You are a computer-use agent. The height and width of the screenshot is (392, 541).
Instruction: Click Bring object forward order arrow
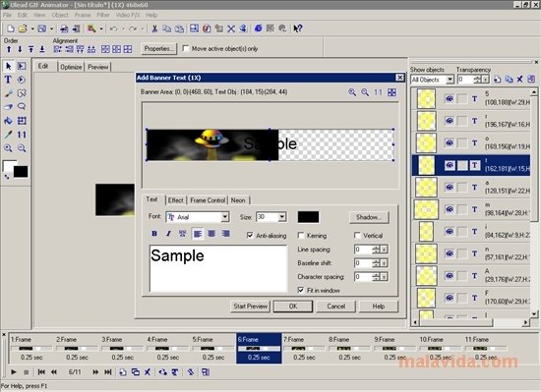pos(9,49)
